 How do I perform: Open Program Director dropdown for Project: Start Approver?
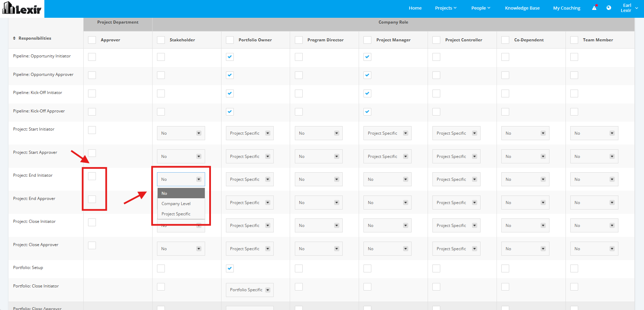pos(318,157)
